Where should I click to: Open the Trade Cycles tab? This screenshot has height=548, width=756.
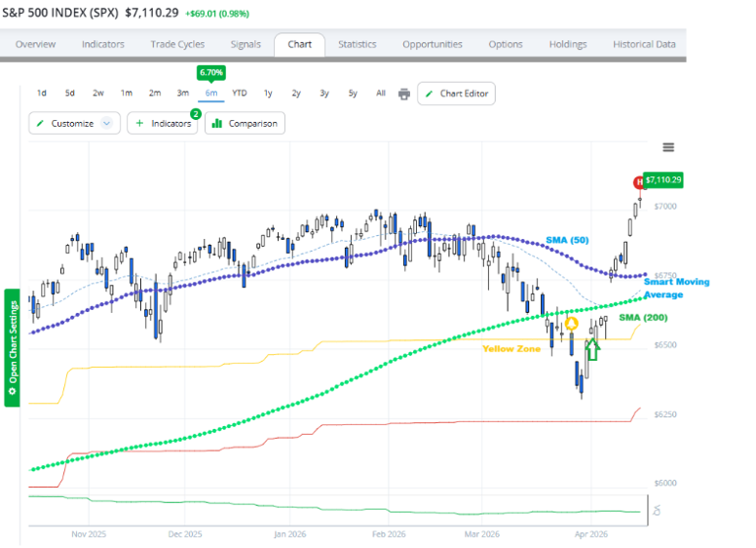tap(177, 44)
